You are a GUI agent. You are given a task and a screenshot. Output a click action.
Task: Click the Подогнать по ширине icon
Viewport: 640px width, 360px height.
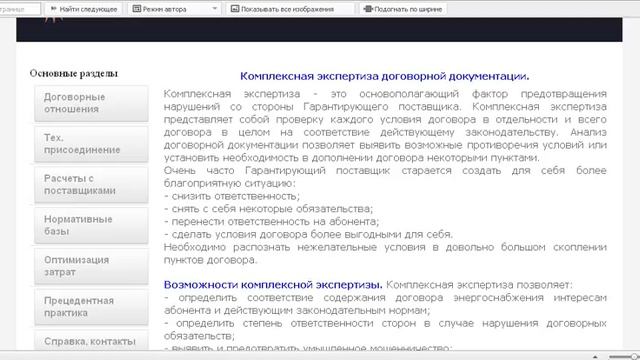click(368, 9)
